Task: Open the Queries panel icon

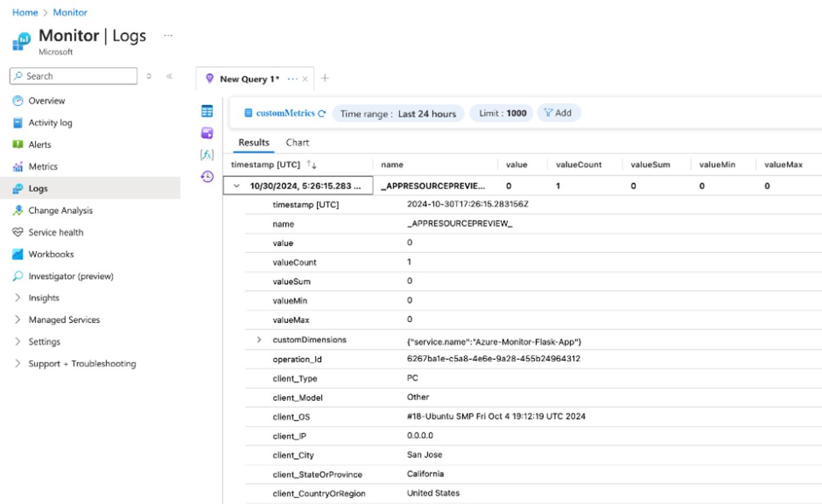Action: click(207, 133)
